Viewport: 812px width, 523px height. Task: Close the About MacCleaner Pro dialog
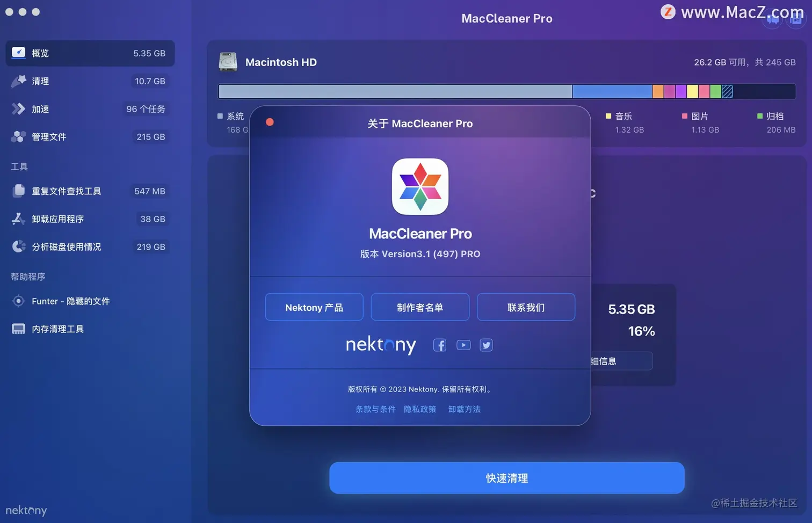pos(270,122)
